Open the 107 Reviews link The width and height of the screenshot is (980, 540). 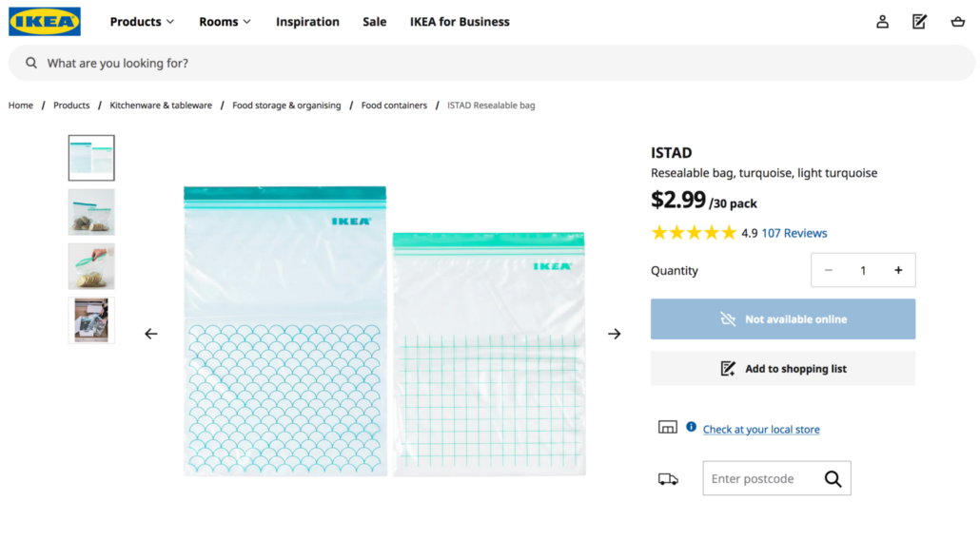pos(794,234)
